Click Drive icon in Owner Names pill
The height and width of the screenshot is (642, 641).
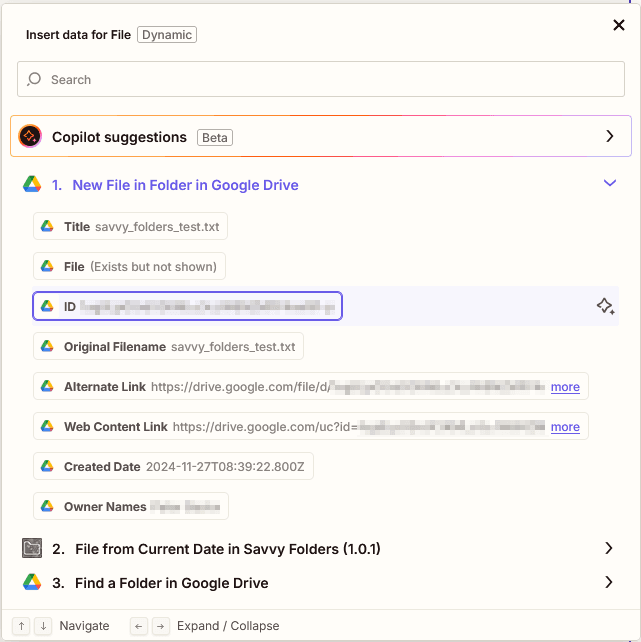tap(47, 506)
